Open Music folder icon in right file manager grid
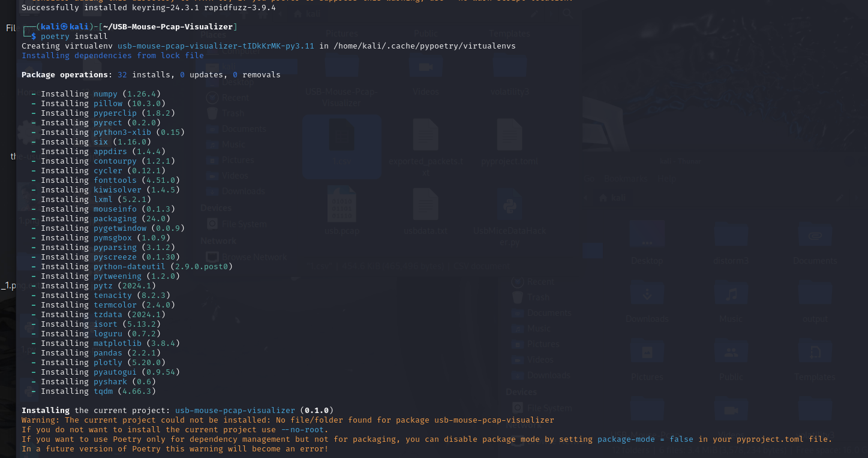 (x=731, y=294)
